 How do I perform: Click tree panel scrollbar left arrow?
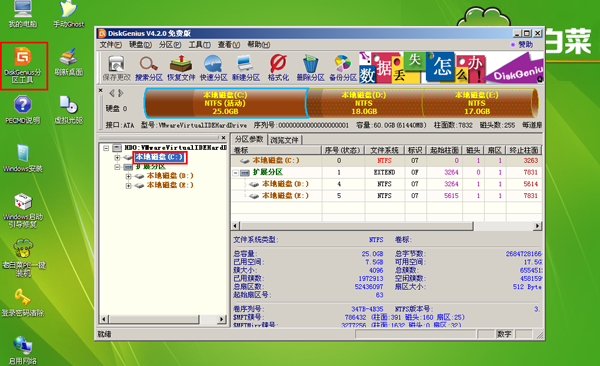(104, 319)
